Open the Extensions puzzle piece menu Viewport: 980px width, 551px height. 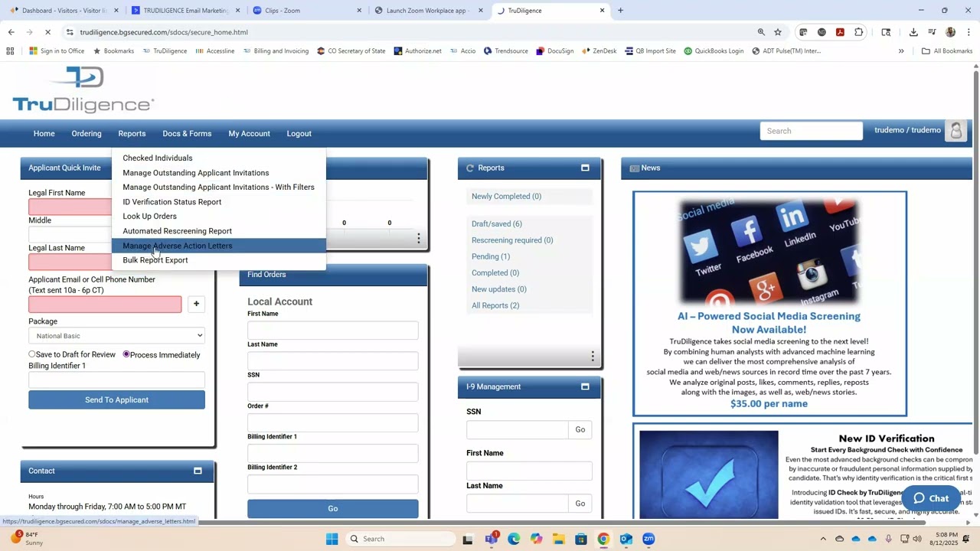pyautogui.click(x=859, y=32)
